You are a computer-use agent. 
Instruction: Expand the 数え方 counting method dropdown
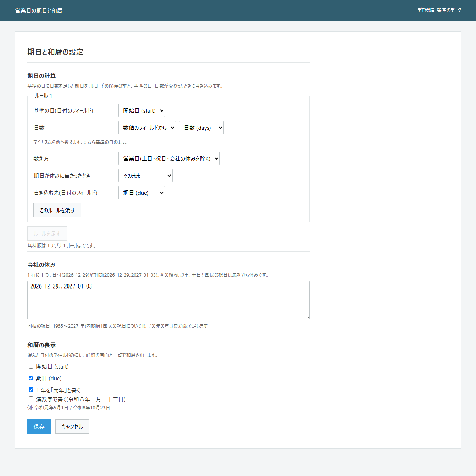click(169, 158)
